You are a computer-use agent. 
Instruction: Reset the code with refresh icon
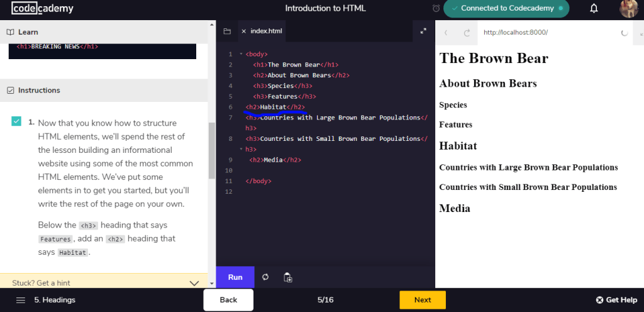click(265, 277)
